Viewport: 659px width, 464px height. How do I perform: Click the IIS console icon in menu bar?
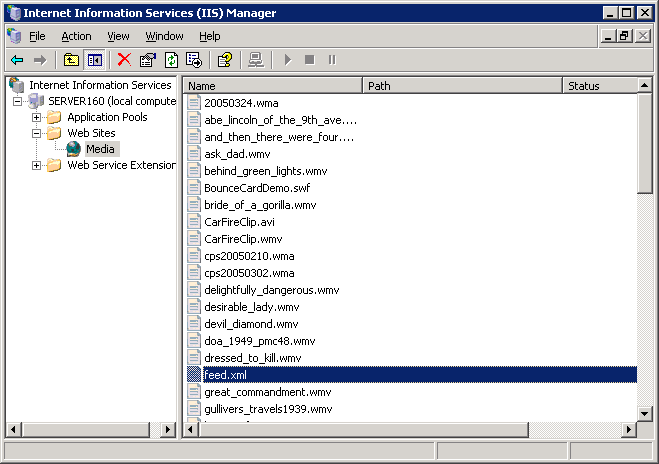[14, 36]
